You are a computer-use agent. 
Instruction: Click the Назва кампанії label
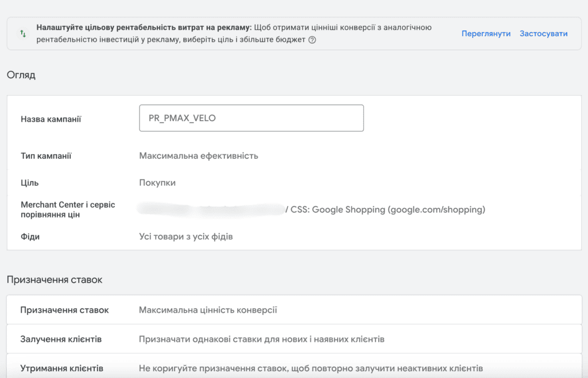tap(51, 119)
